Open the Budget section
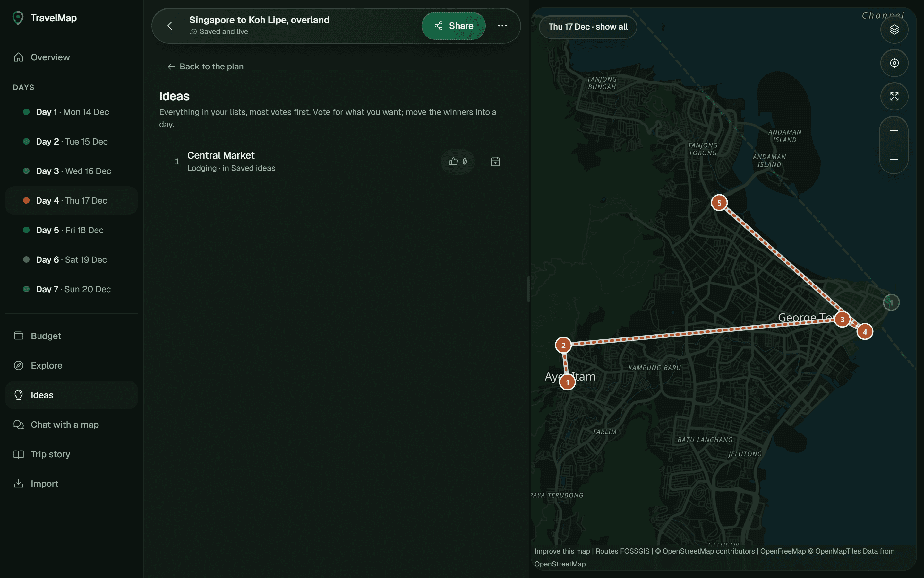This screenshot has height=578, width=924. 72,336
